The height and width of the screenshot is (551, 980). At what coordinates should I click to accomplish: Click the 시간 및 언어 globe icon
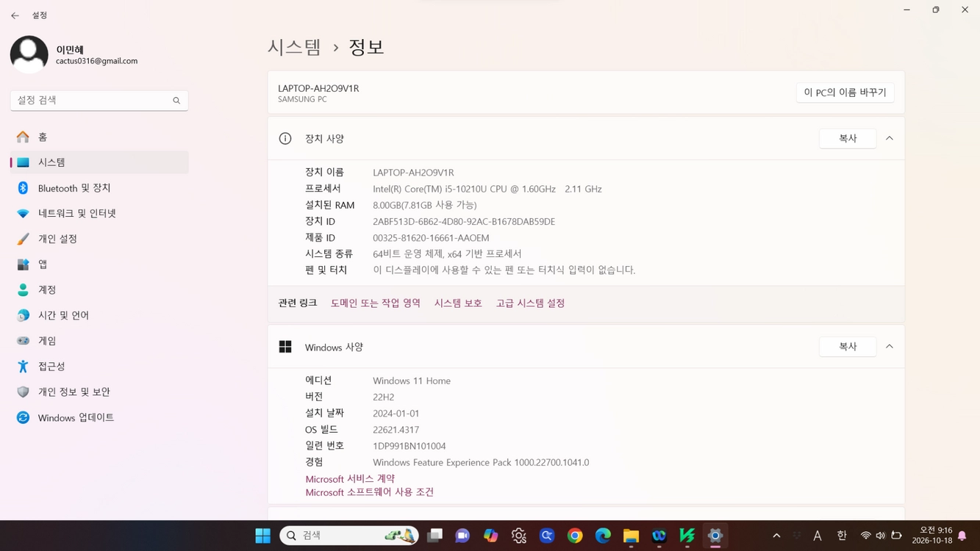(x=24, y=315)
